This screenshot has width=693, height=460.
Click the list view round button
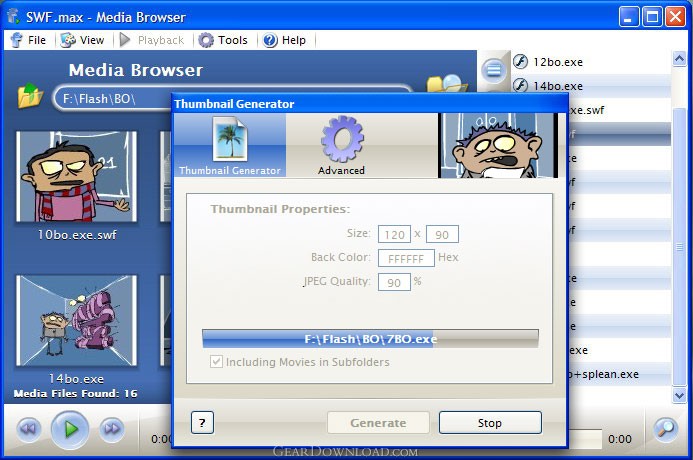494,69
